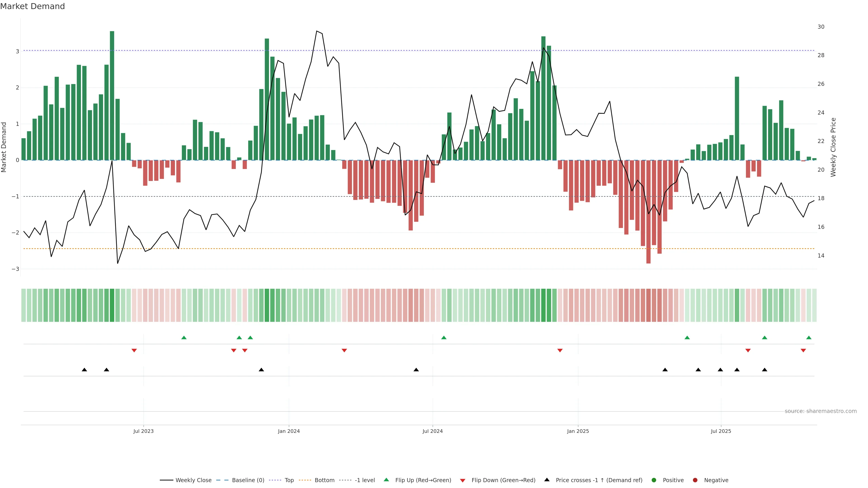Viewport: 868px width, 488px height.
Task: Click the source: sharemaestro.com text
Action: 821,411
